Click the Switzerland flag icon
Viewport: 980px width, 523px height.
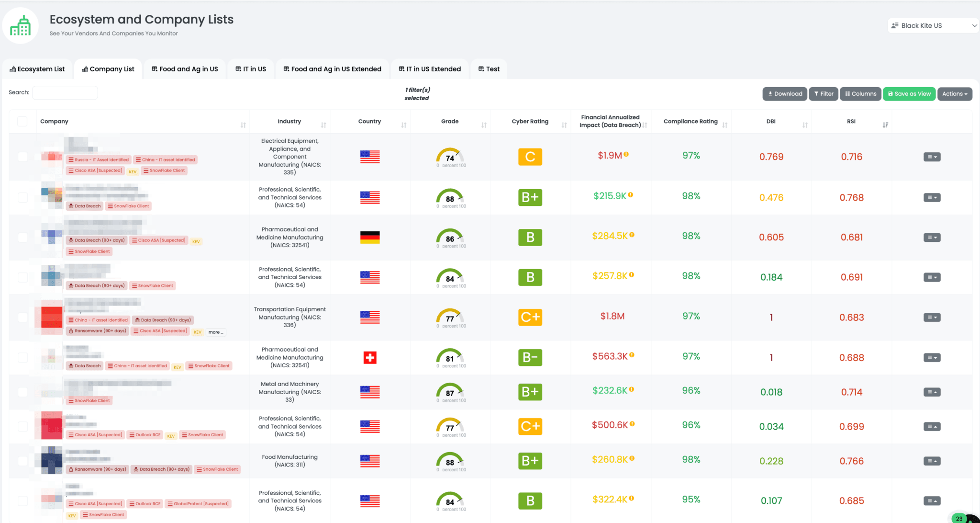pyautogui.click(x=370, y=358)
